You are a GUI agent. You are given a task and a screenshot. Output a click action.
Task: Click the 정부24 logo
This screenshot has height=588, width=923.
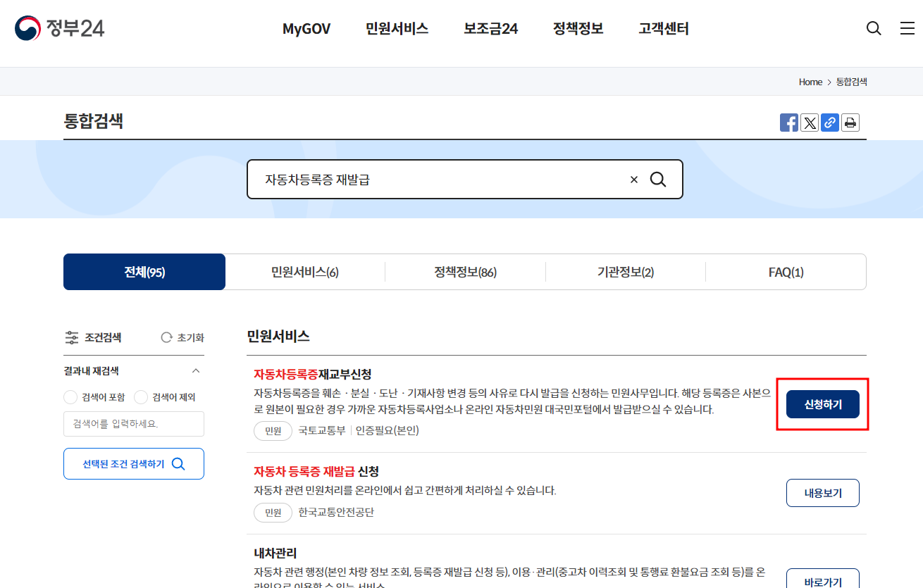(x=60, y=28)
